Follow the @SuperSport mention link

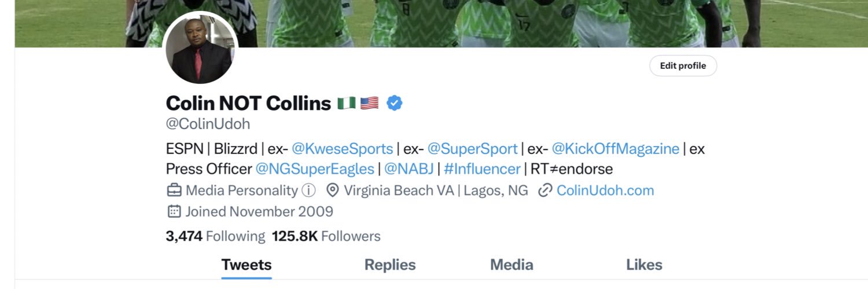click(x=472, y=149)
